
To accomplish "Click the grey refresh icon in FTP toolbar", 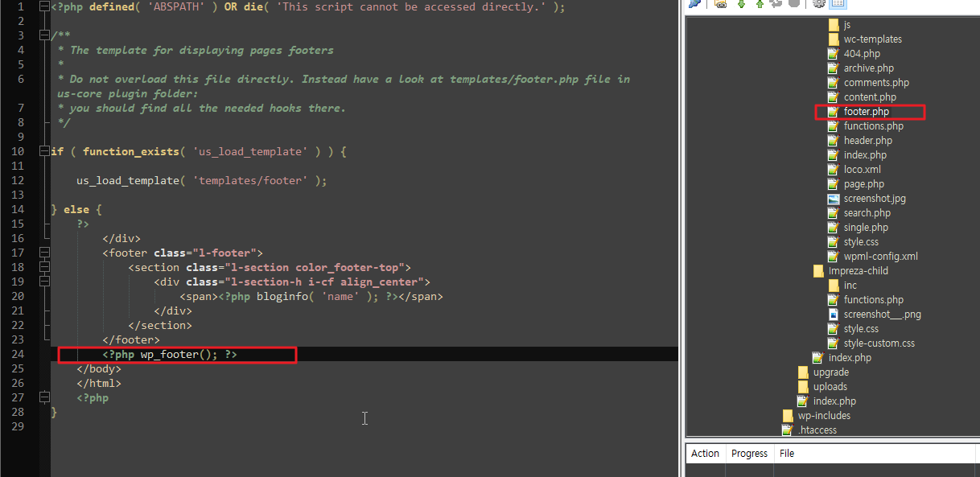I will click(776, 4).
